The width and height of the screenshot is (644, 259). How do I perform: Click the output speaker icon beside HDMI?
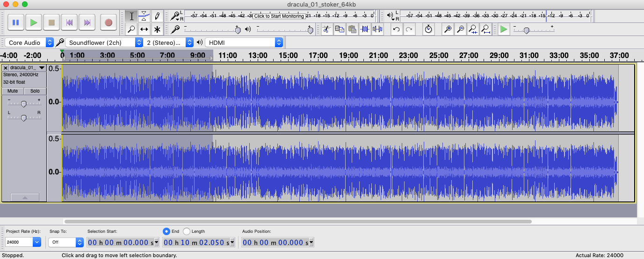199,43
